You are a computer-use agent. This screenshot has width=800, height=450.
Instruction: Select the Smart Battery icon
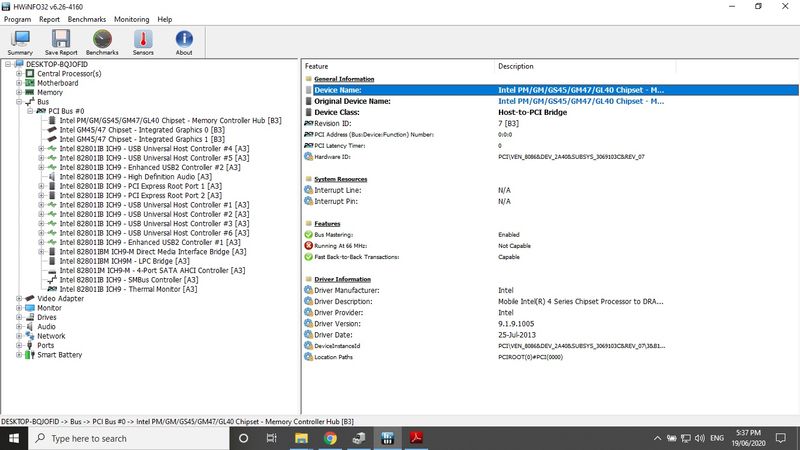click(x=30, y=355)
